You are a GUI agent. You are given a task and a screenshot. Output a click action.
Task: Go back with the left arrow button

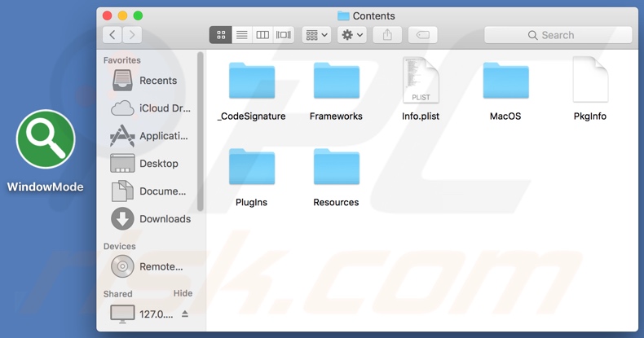click(x=112, y=35)
